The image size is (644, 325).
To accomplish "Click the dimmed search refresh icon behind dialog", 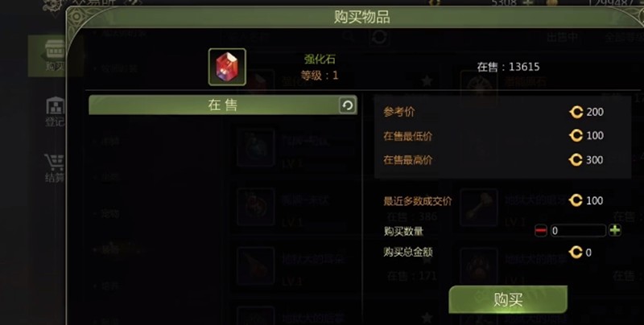I will pyautogui.click(x=378, y=37).
